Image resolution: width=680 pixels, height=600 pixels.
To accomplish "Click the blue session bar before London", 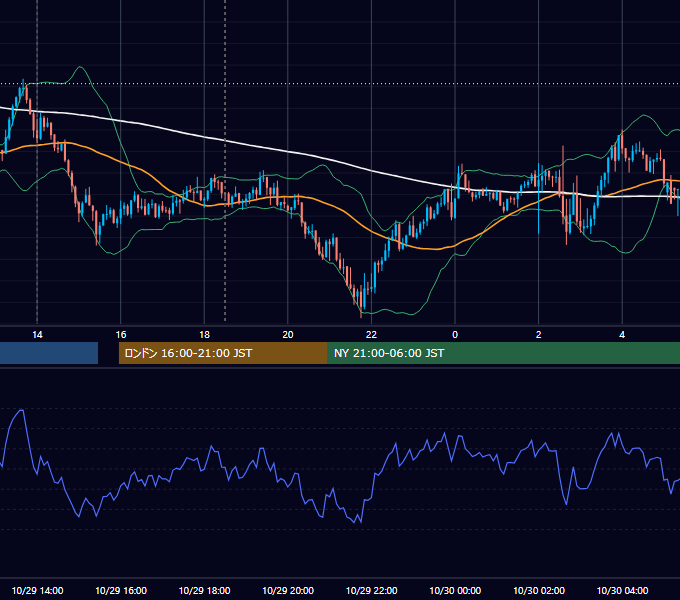I will tap(49, 353).
